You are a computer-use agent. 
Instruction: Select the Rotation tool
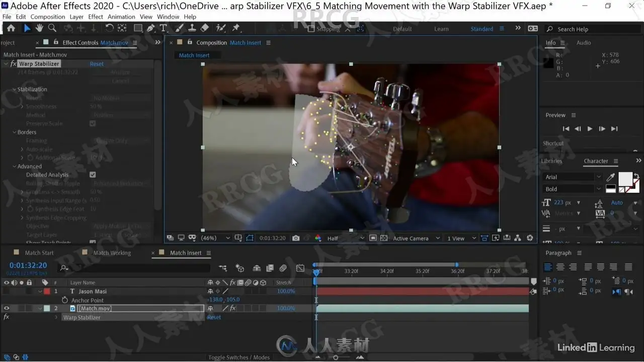point(109,29)
